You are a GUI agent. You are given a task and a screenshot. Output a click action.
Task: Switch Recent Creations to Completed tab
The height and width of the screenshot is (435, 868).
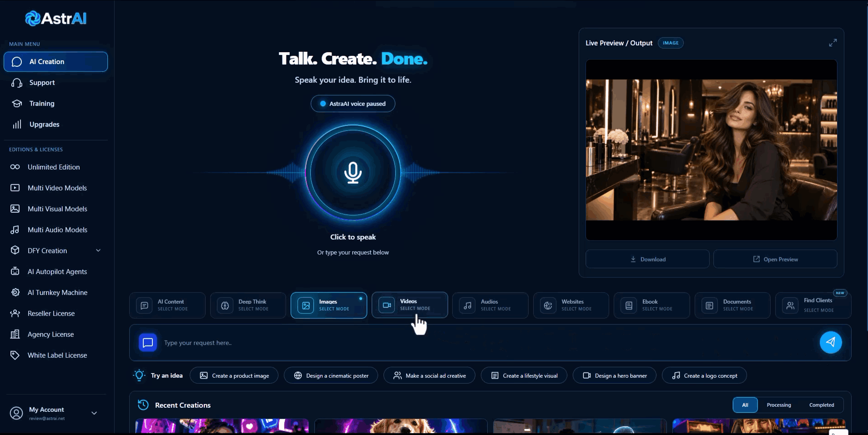pyautogui.click(x=822, y=405)
